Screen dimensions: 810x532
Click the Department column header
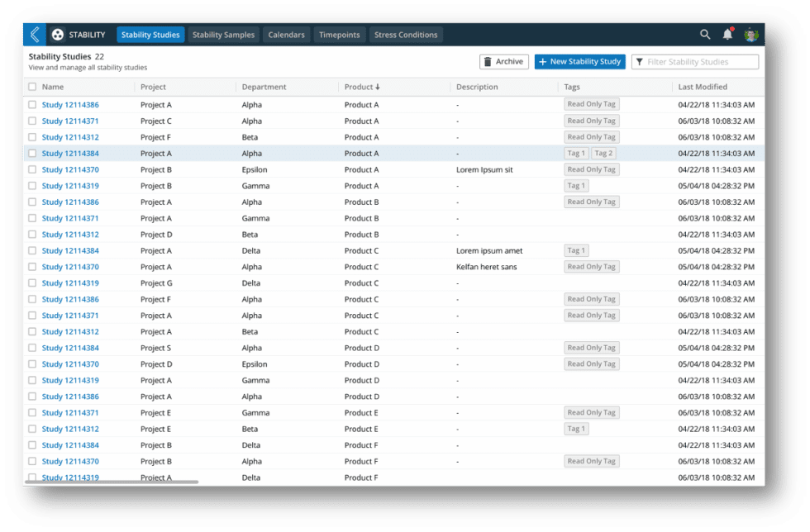264,87
